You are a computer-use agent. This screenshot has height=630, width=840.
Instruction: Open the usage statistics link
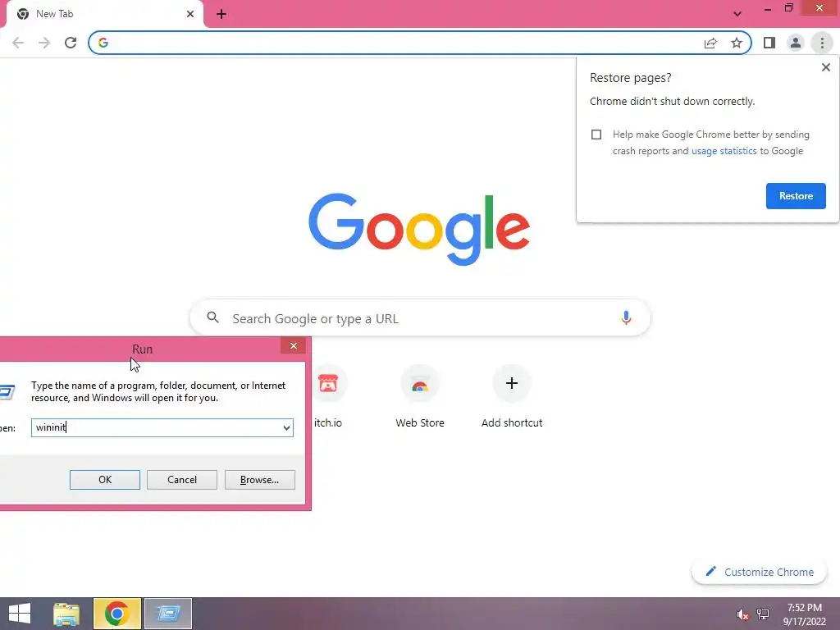click(x=724, y=151)
